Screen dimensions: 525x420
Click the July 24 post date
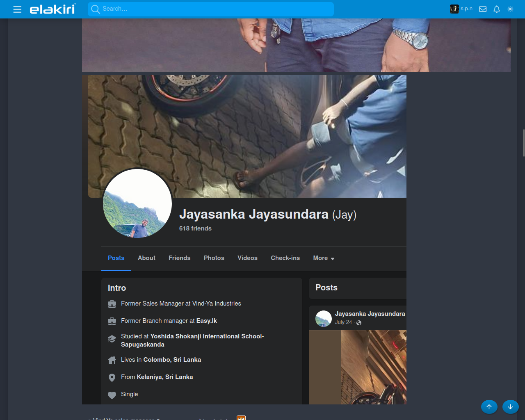click(343, 322)
